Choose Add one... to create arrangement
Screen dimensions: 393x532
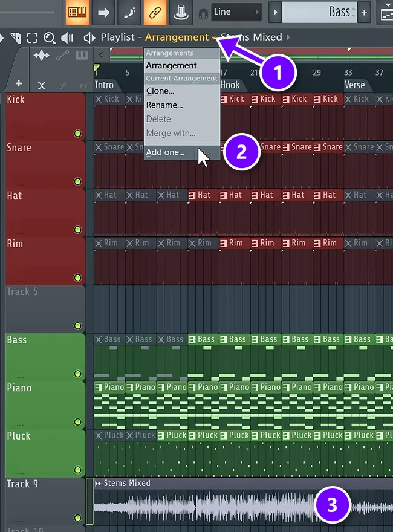(x=182, y=152)
